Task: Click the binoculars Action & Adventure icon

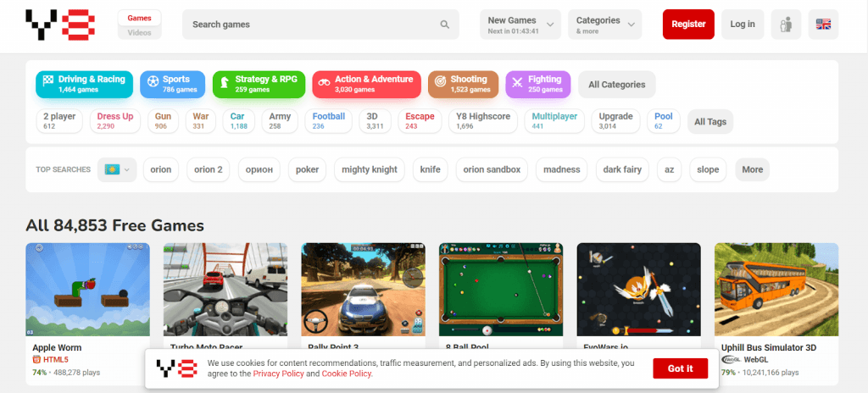Action: [x=324, y=82]
